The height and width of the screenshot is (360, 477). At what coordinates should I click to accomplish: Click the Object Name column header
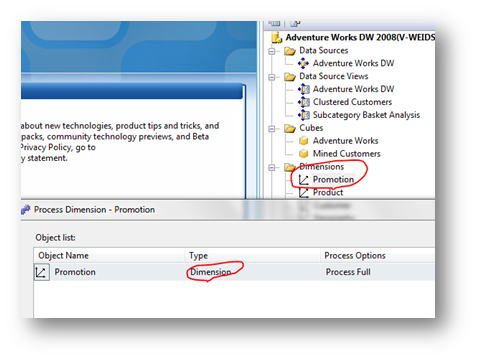pos(109,256)
